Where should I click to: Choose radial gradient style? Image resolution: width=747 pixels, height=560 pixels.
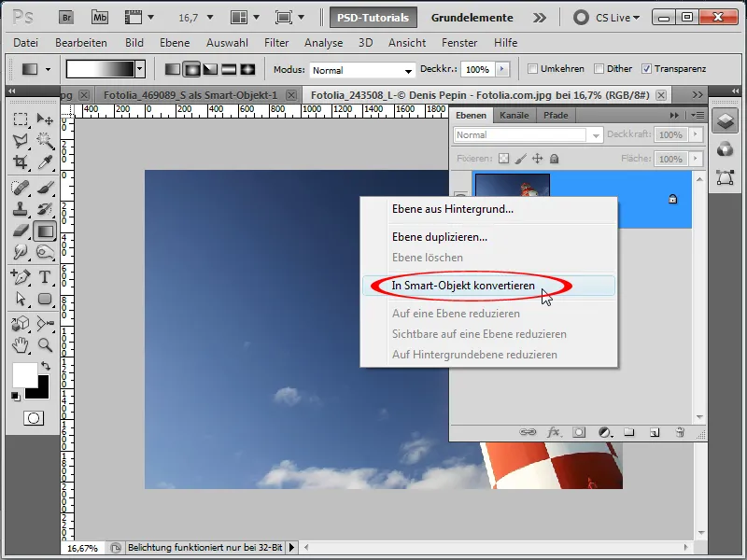pos(191,69)
